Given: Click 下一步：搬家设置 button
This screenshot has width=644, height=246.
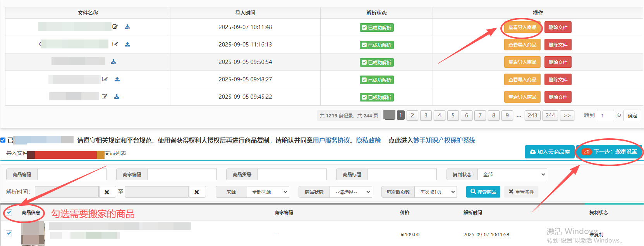Looking at the screenshot, I should (610, 152).
